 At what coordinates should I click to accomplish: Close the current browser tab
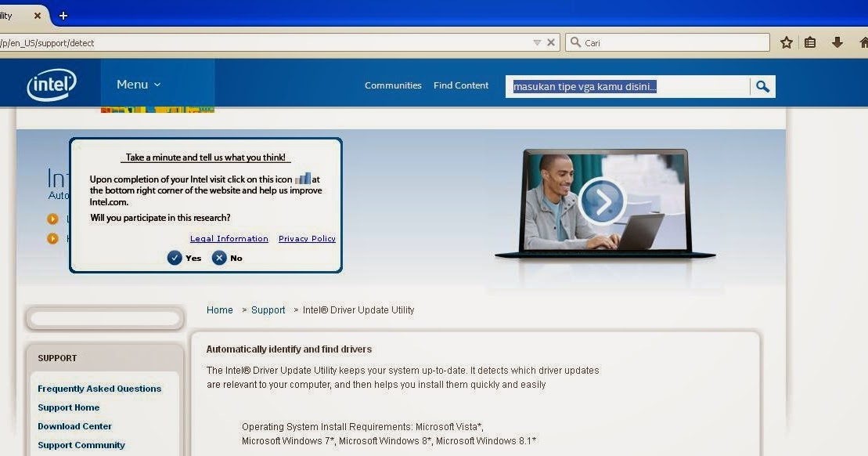pyautogui.click(x=37, y=16)
